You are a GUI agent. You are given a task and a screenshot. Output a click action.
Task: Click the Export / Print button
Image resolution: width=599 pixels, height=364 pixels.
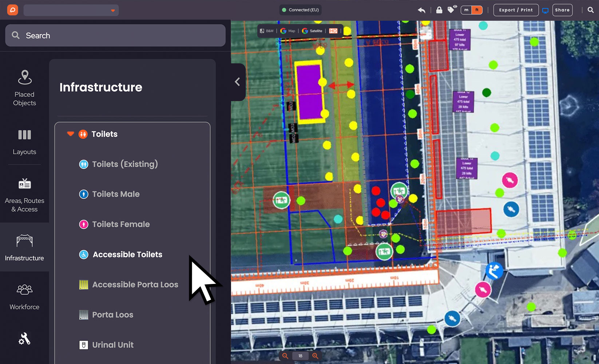tap(516, 10)
